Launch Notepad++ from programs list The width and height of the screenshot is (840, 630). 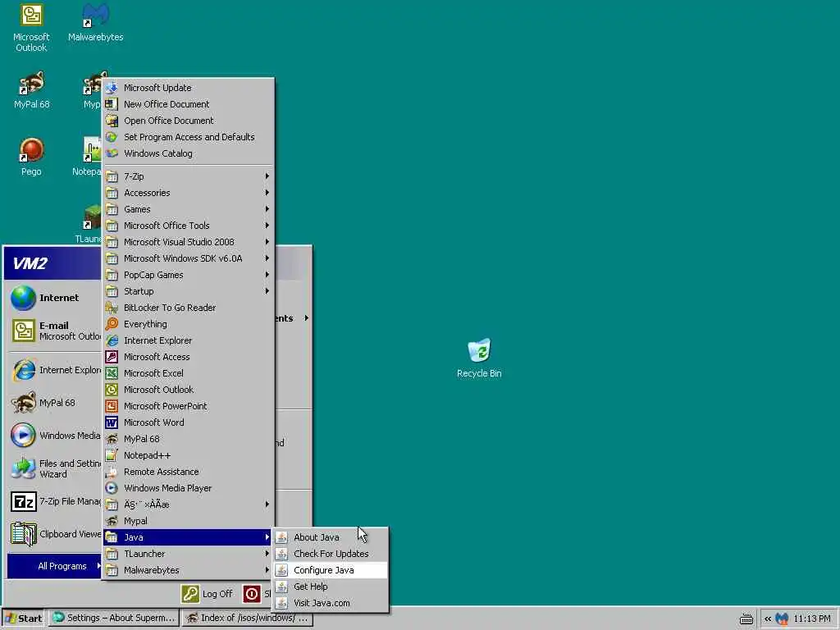point(188,455)
